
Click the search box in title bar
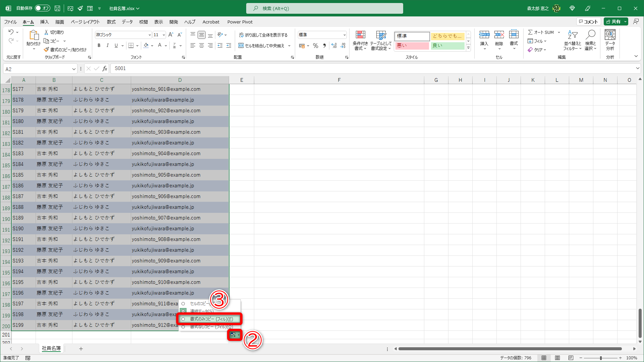[324, 8]
